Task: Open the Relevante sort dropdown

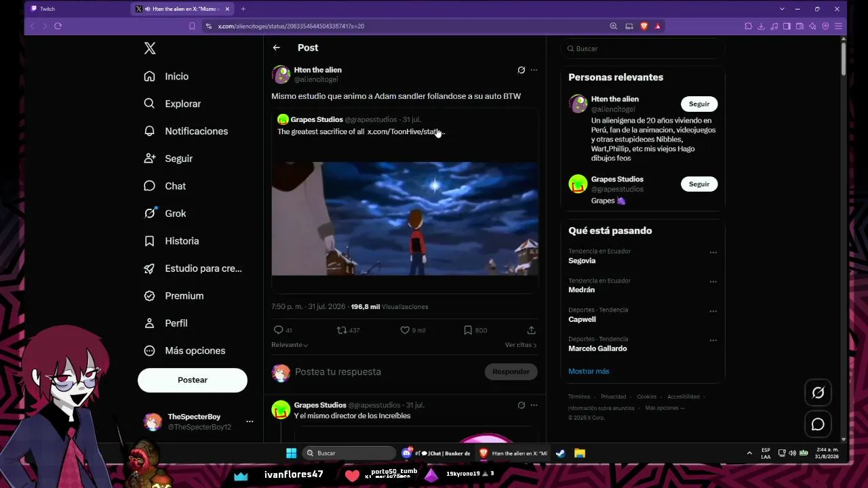Action: tap(290, 345)
